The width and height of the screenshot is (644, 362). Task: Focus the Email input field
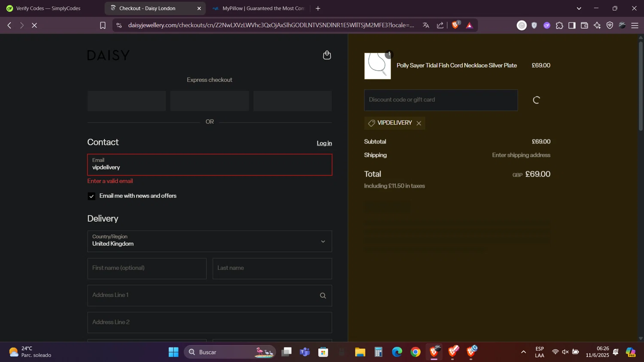pos(210,165)
